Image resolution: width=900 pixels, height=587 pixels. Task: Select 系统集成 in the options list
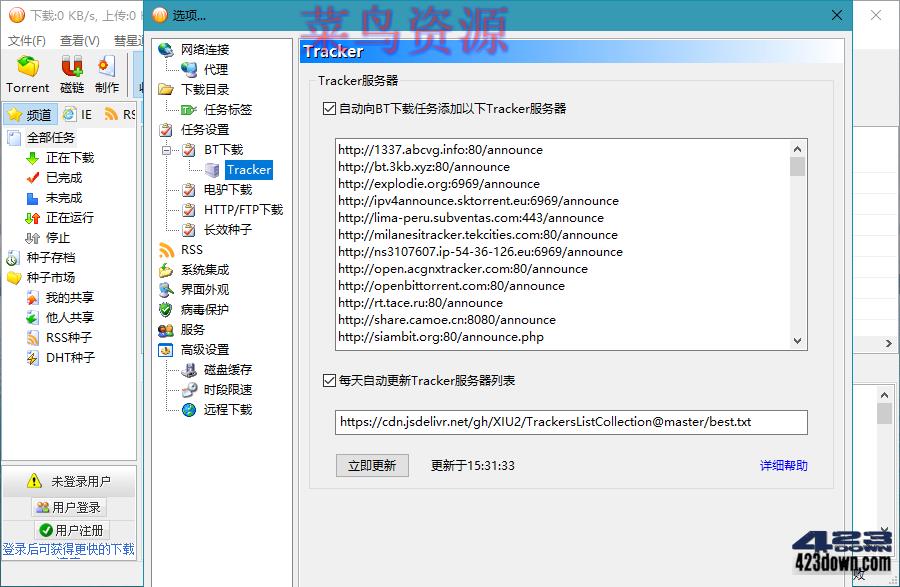pos(206,270)
